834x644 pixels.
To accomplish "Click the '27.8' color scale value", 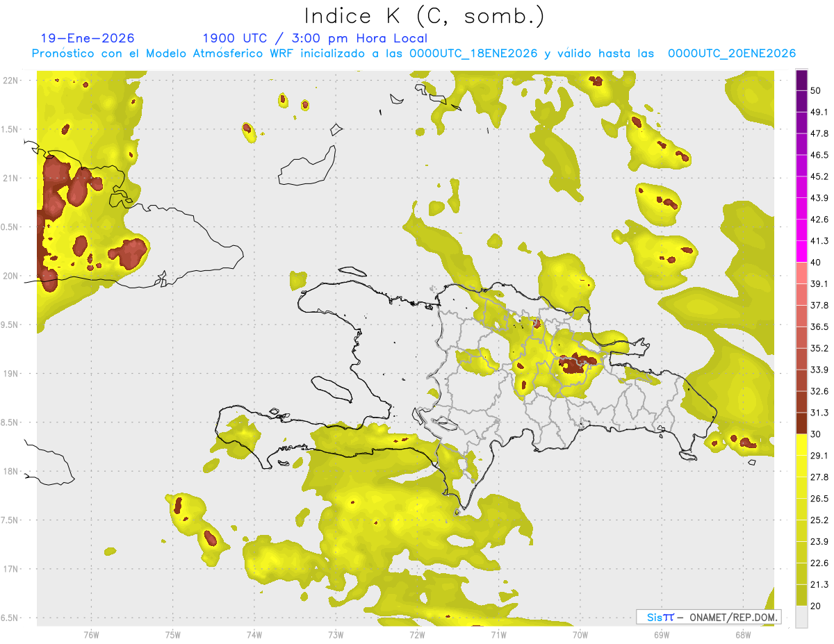I will point(820,477).
